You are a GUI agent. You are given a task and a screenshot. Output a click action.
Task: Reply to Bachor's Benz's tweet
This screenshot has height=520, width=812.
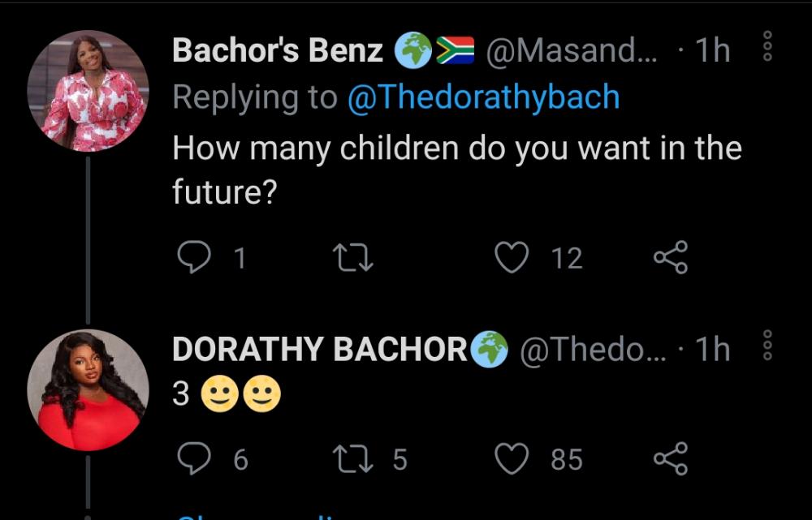(193, 258)
